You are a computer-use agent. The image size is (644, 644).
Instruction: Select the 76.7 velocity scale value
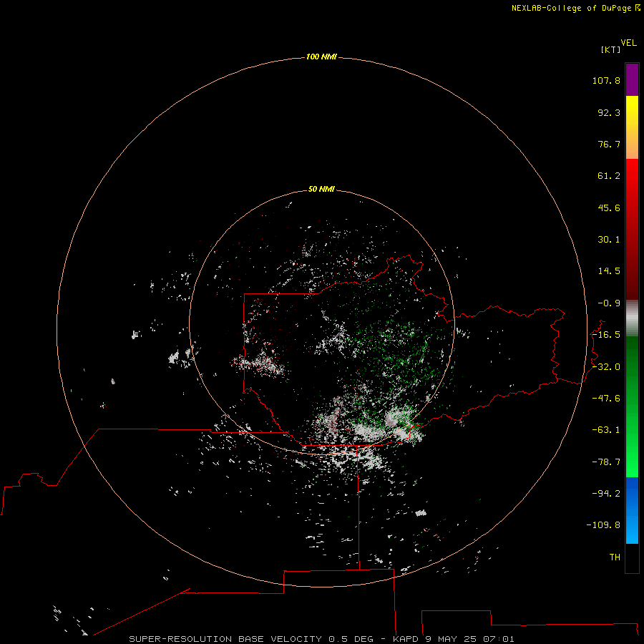[609, 144]
